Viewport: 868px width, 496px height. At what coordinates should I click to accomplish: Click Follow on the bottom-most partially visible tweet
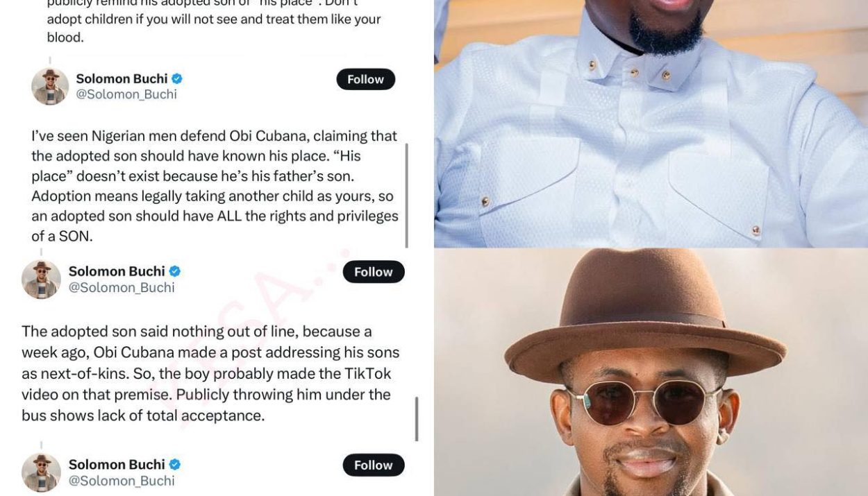[x=374, y=465]
